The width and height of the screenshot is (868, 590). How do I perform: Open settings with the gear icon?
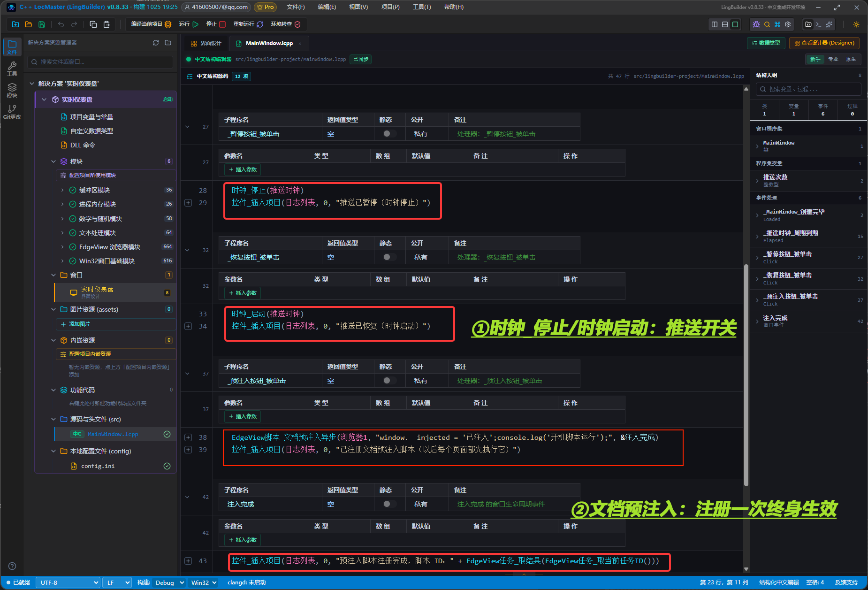pos(788,24)
